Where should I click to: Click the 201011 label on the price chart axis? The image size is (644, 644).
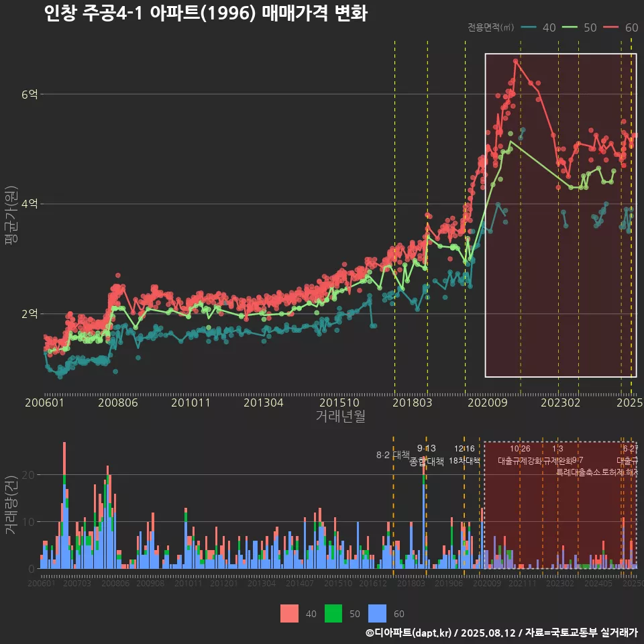click(x=191, y=402)
